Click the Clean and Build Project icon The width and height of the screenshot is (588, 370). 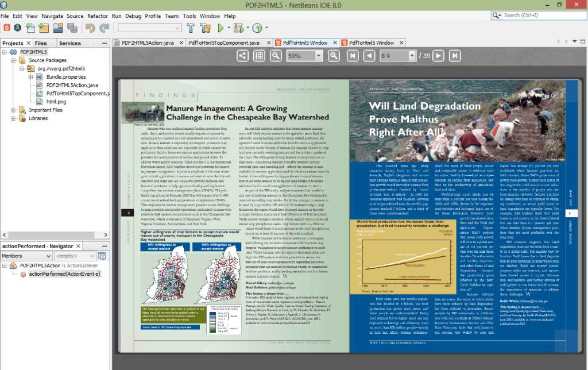(x=205, y=28)
